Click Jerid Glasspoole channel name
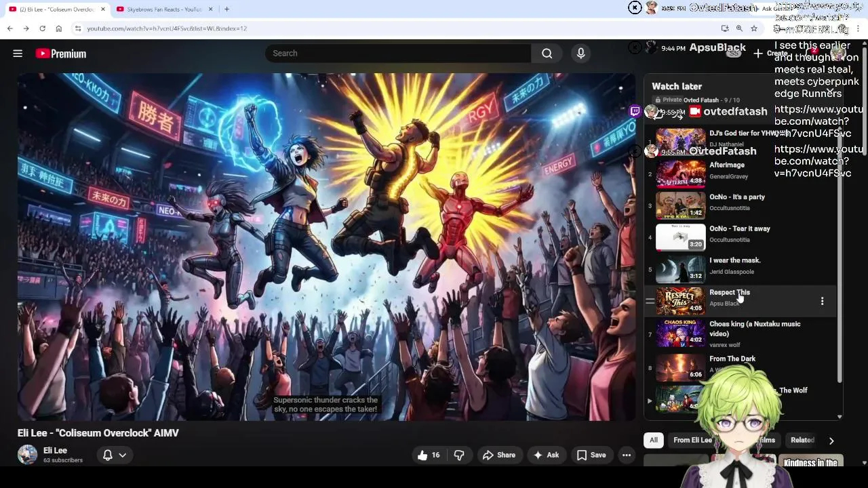Image resolution: width=868 pixels, height=488 pixels. (732, 272)
